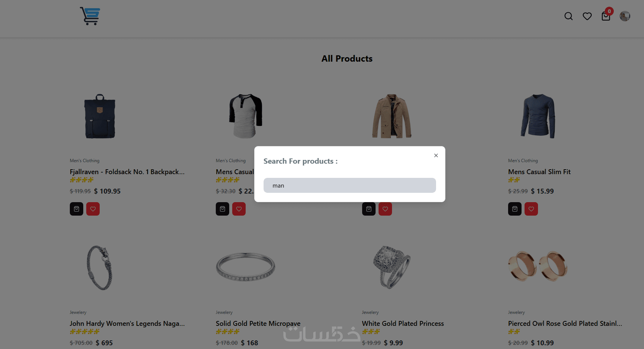The image size is (644, 349).
Task: Open White Gold Plated Princess product title
Action: coord(403,324)
